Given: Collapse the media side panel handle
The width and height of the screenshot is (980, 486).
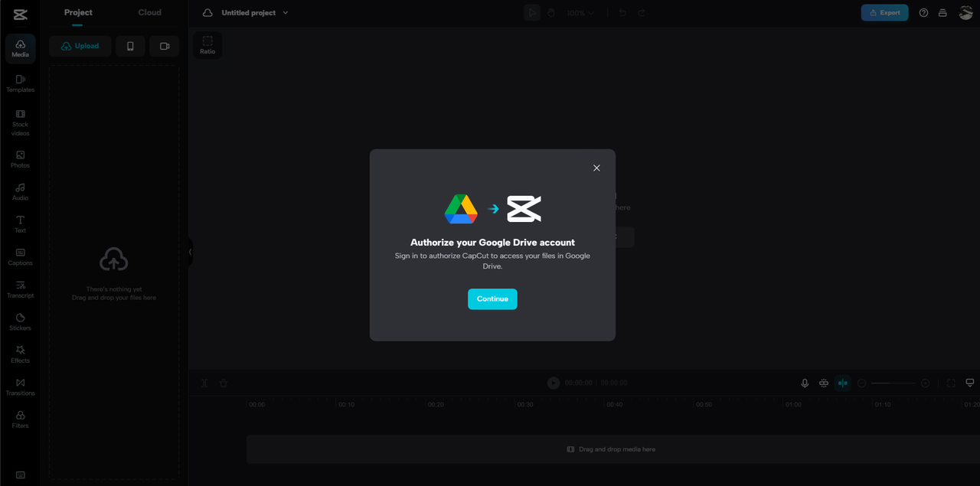Looking at the screenshot, I should click(190, 252).
